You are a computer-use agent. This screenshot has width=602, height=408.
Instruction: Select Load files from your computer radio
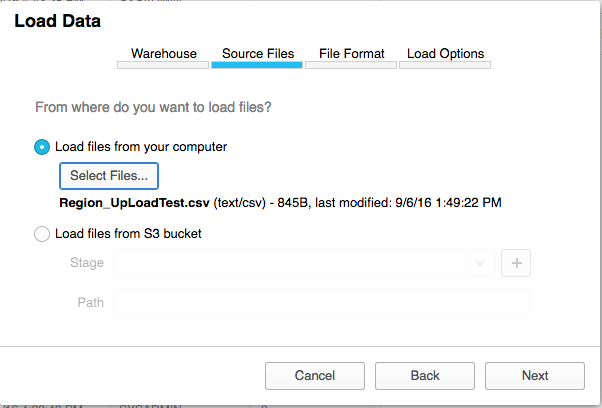pyautogui.click(x=42, y=147)
